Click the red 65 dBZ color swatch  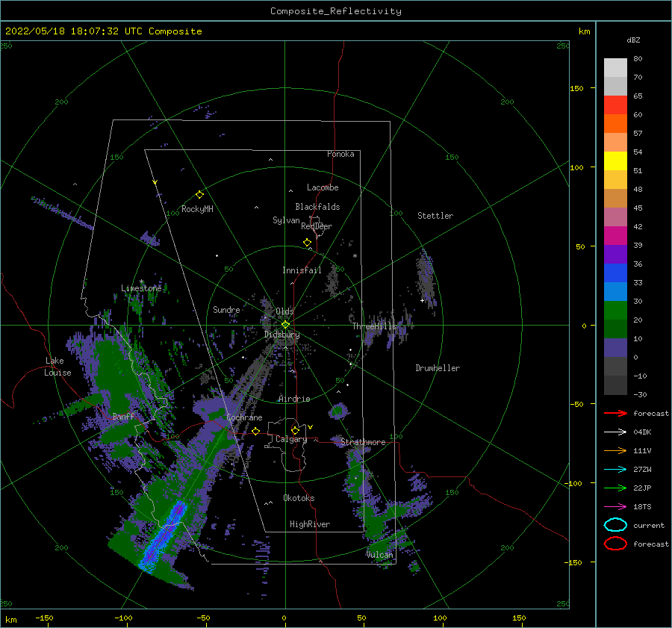click(x=615, y=105)
